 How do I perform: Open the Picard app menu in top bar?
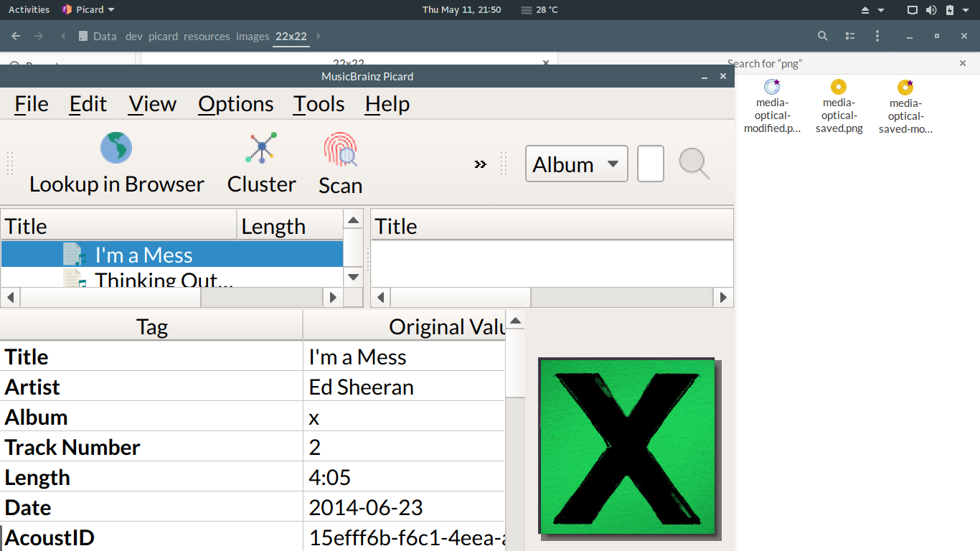pyautogui.click(x=88, y=10)
